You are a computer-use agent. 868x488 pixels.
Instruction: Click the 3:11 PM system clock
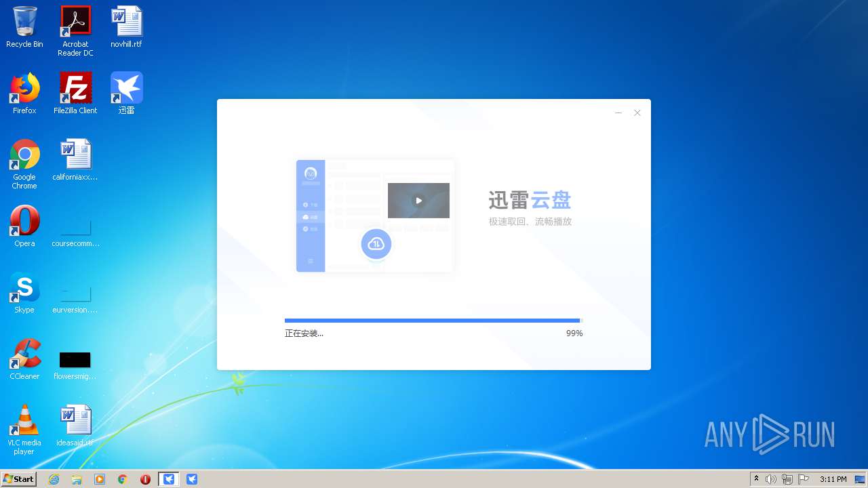833,479
